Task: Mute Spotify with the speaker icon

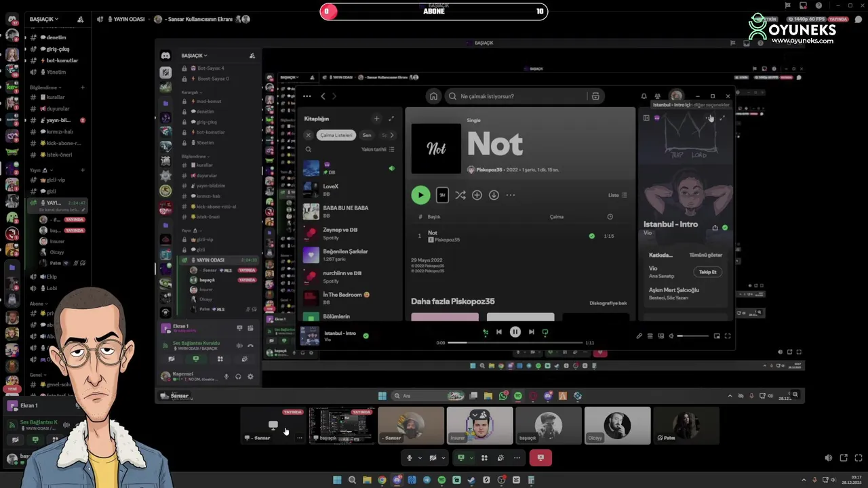Action: point(671,336)
